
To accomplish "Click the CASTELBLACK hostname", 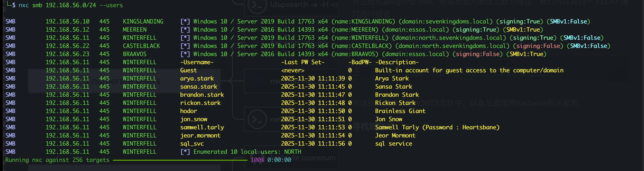I will (x=141, y=46).
